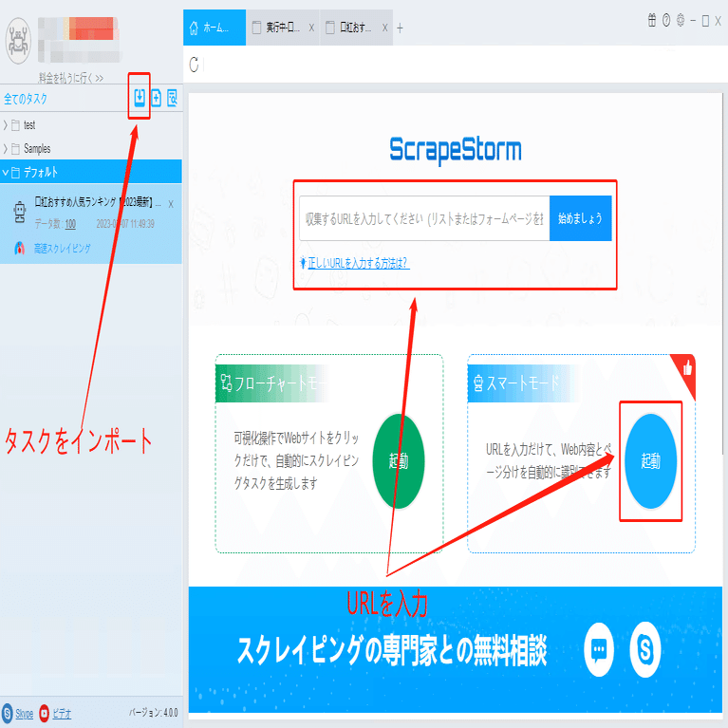Click the フローチャートモード card header
The width and height of the screenshot is (728, 728).
click(272, 383)
